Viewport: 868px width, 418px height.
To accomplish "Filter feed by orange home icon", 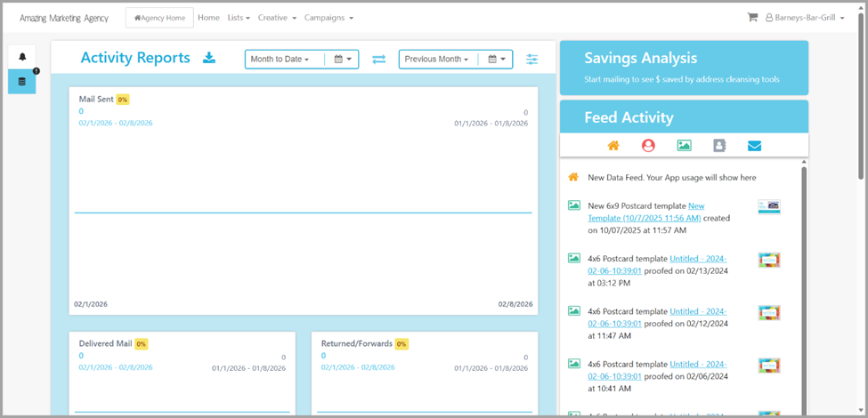I will click(612, 146).
